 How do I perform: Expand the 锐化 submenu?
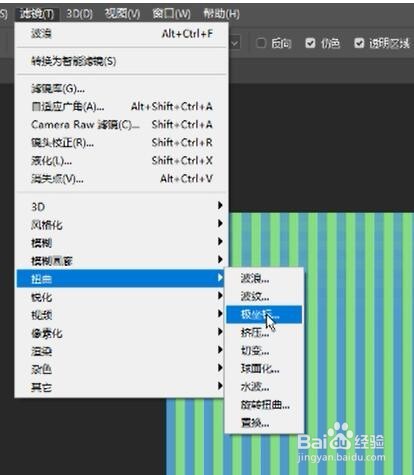[120, 297]
